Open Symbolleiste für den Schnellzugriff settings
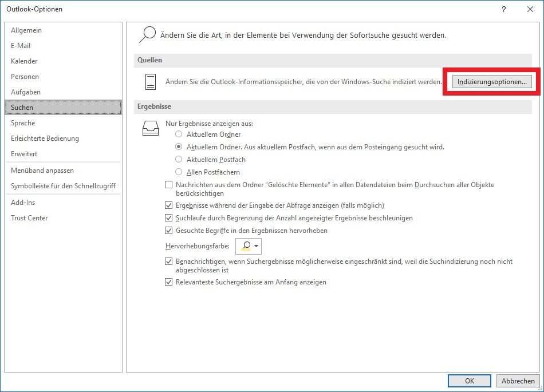 pos(63,186)
